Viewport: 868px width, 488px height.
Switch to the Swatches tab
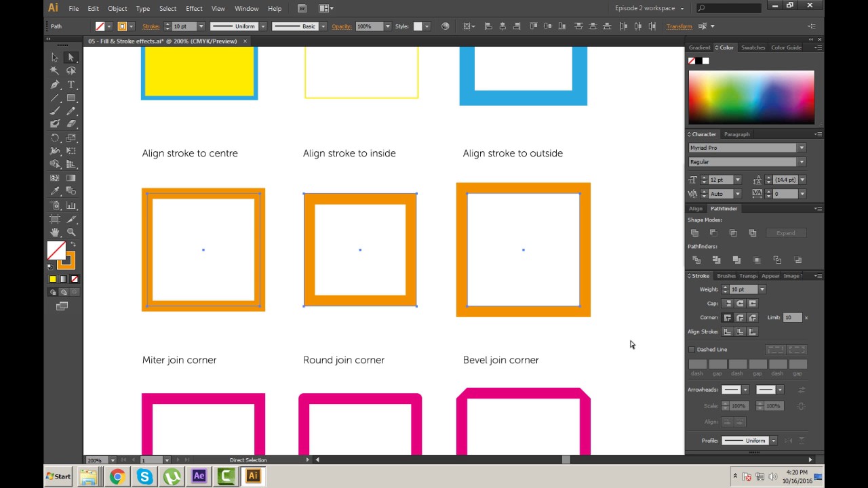[x=753, y=47]
